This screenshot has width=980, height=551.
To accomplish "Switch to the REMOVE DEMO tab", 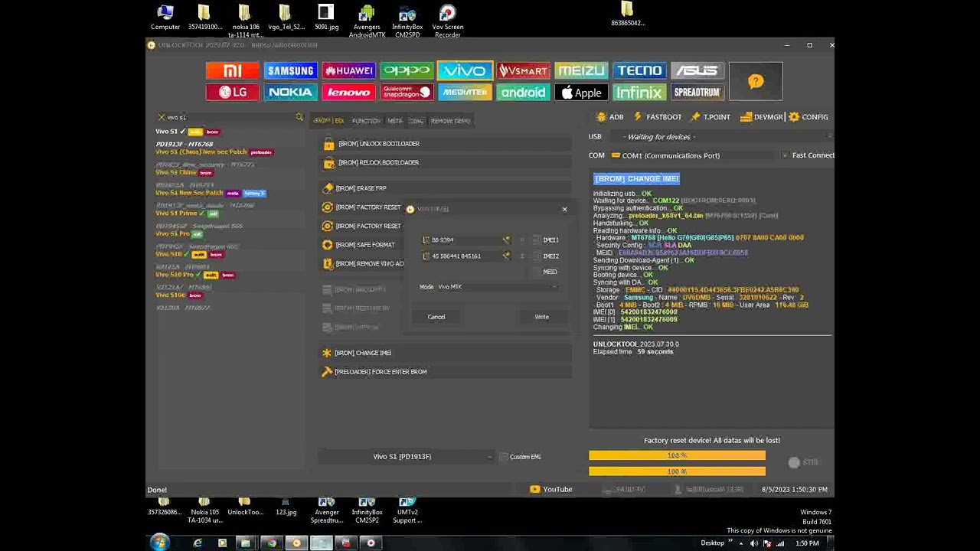I will (450, 121).
